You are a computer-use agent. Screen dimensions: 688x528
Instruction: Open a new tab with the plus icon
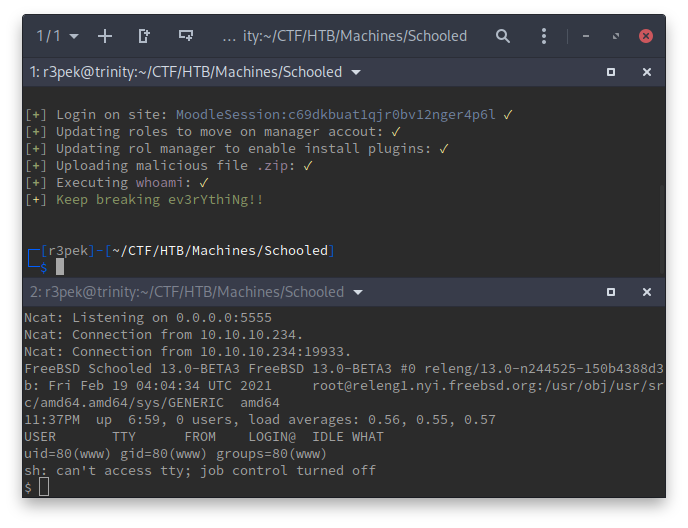pyautogui.click(x=105, y=36)
